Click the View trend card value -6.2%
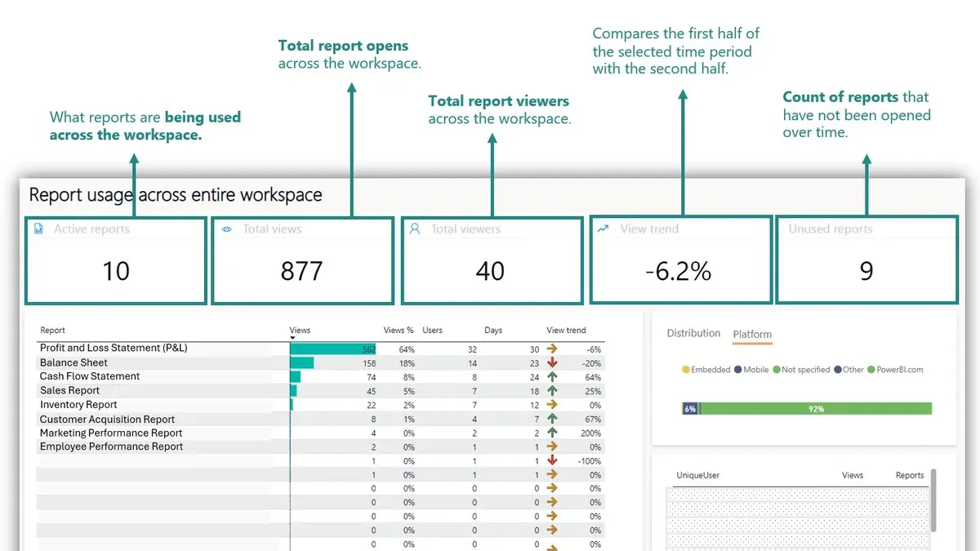Viewport: 980px width, 551px height. point(678,271)
